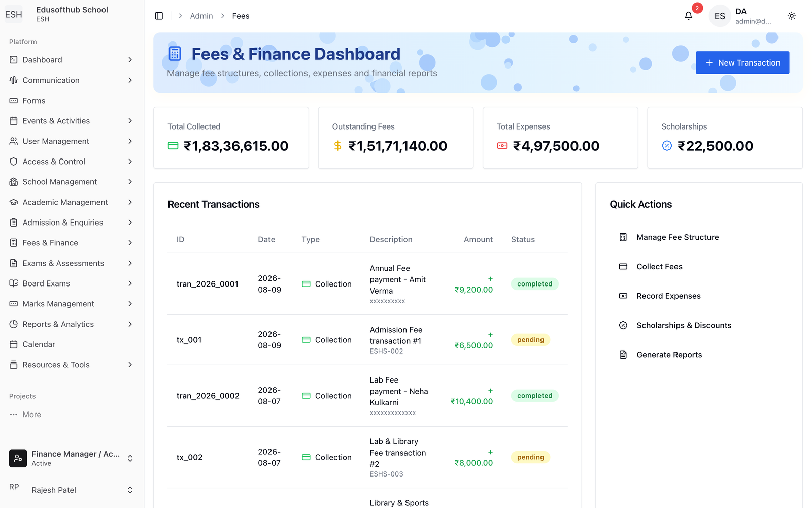
Task: Expand the User Management chevron
Action: [130, 141]
